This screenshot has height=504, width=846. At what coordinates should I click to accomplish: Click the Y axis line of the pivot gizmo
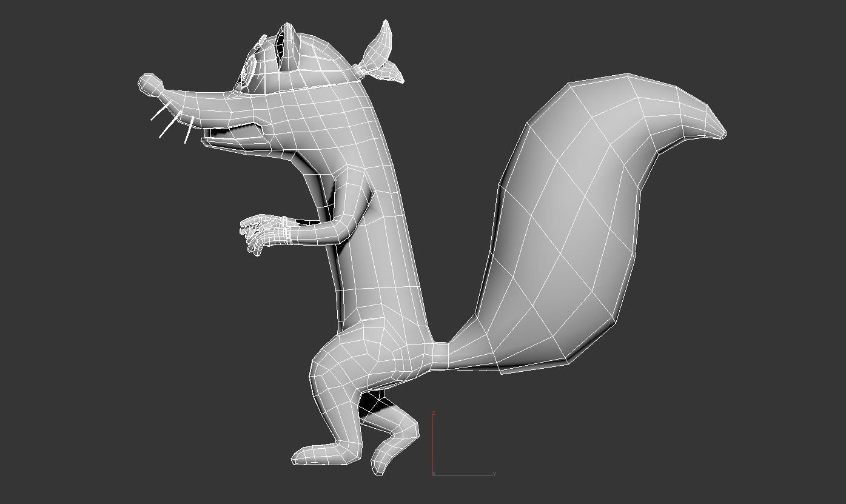465,475
